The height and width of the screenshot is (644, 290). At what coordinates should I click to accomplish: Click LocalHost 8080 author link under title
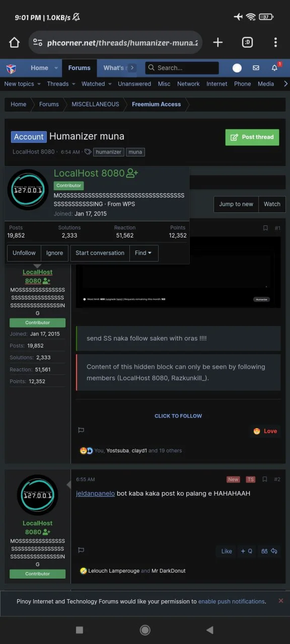[x=34, y=152]
